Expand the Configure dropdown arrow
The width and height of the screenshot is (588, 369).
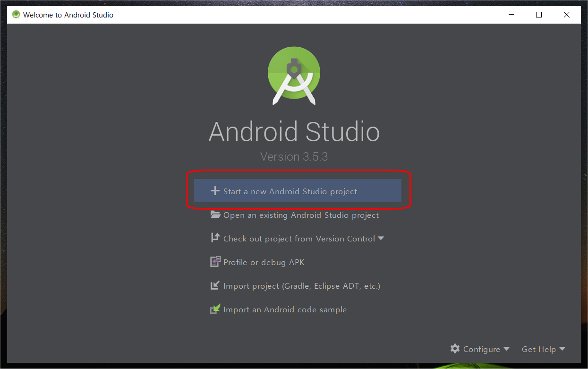(x=506, y=349)
